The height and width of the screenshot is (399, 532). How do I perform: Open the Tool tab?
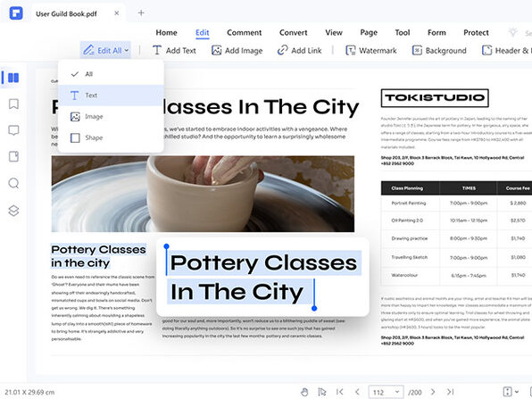tap(403, 32)
